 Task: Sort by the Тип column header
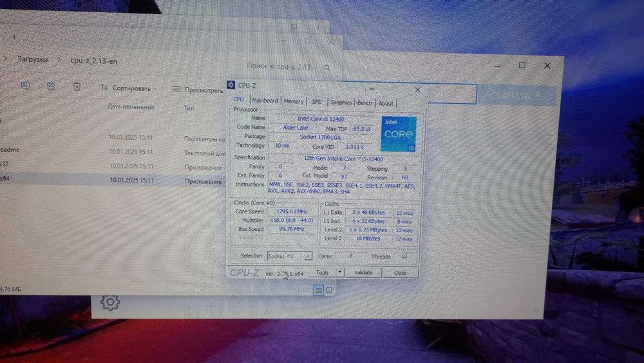(189, 108)
